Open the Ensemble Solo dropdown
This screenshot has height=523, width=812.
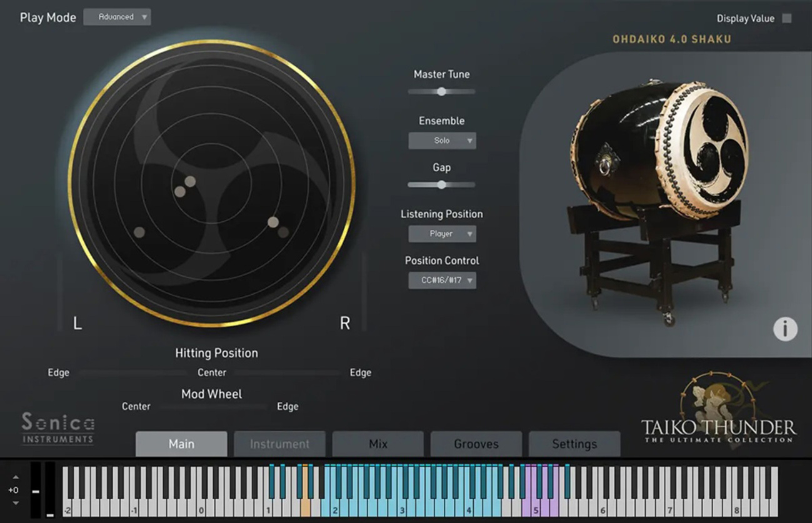[x=442, y=141]
